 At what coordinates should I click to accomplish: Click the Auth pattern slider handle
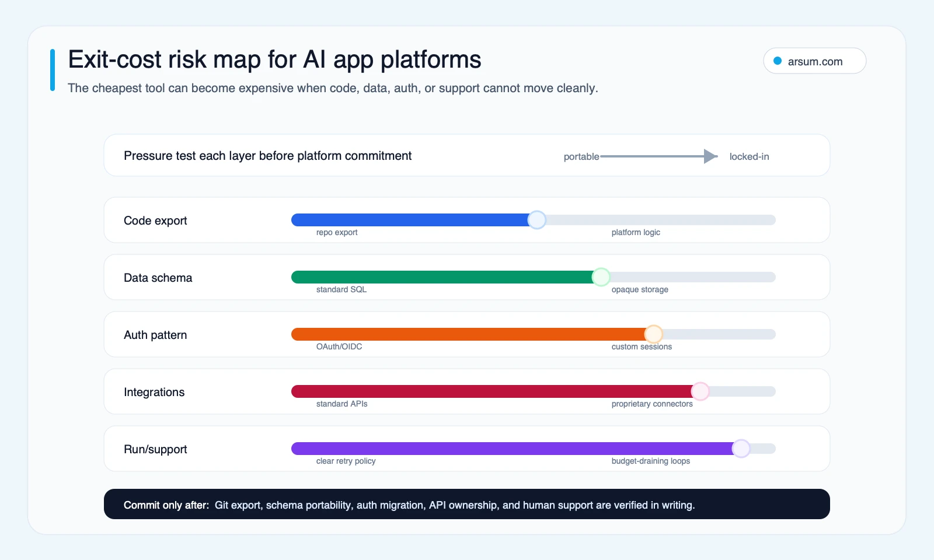point(653,334)
